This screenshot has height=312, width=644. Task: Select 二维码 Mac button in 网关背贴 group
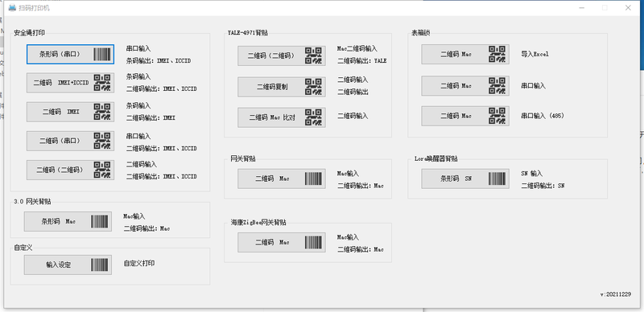click(x=281, y=179)
